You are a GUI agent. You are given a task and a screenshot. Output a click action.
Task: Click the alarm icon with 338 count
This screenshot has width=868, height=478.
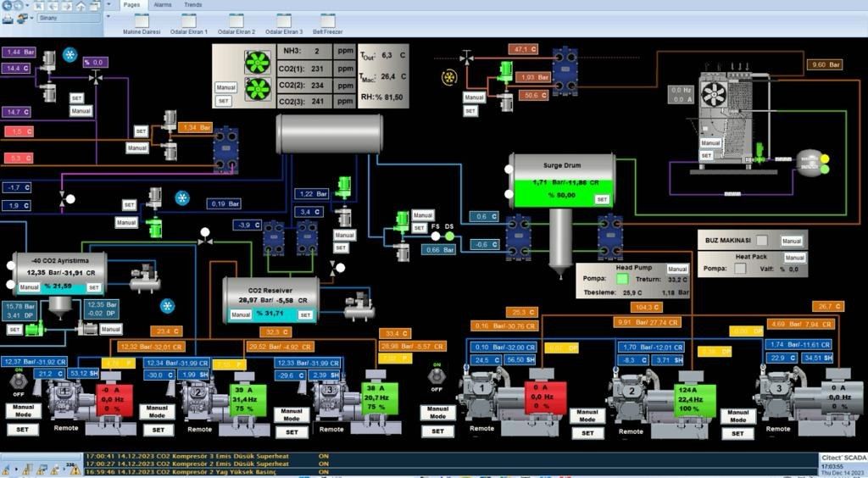(73, 470)
